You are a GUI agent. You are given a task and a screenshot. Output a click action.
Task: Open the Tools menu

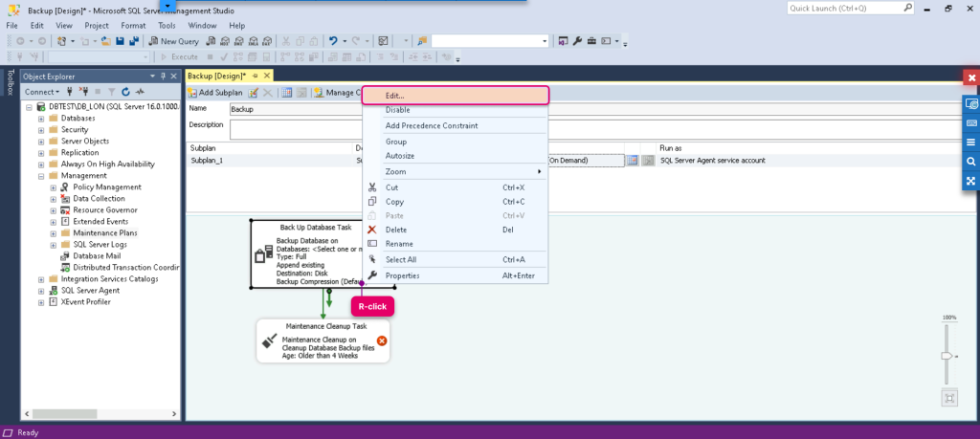[x=167, y=26]
